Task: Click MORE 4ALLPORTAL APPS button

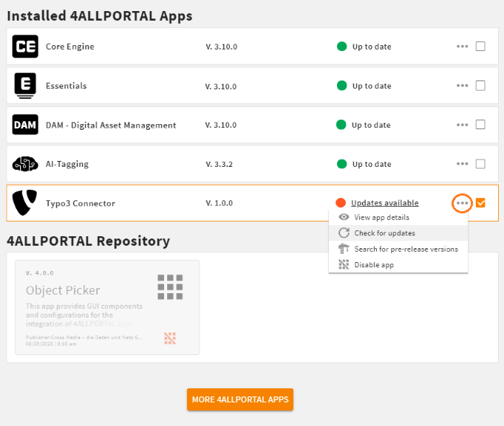Action: [x=240, y=399]
